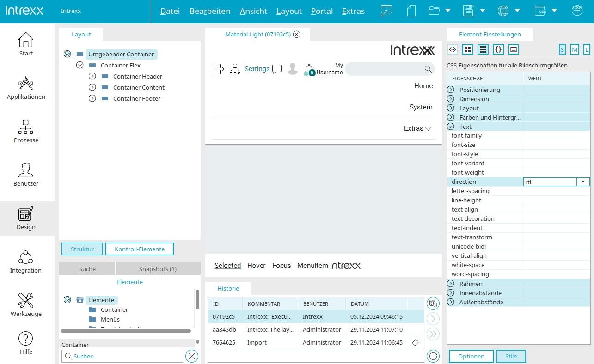This screenshot has height=364, width=594.
Task: Open the Integration module
Action: (26, 261)
